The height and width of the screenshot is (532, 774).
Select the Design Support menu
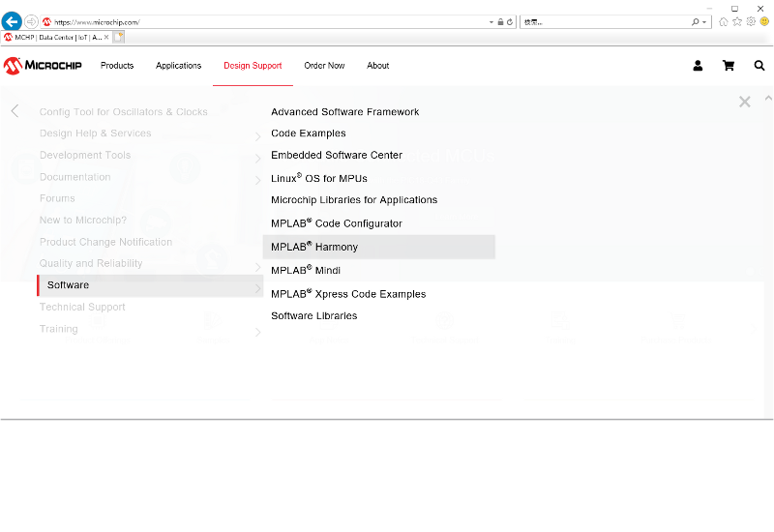(253, 66)
